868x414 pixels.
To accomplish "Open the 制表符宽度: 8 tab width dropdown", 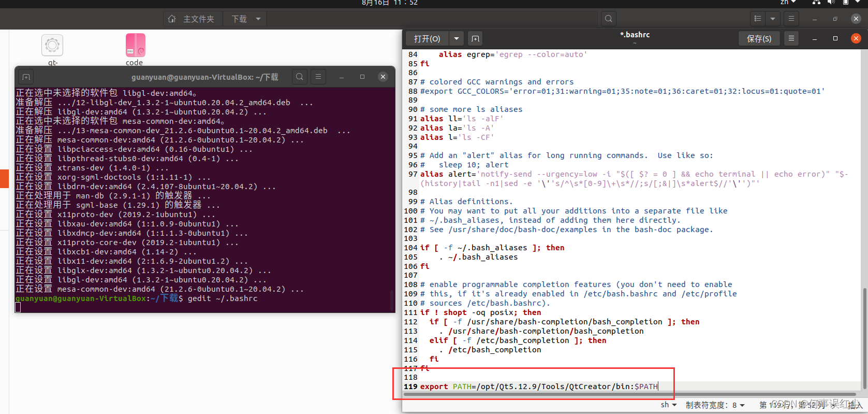I will [715, 405].
